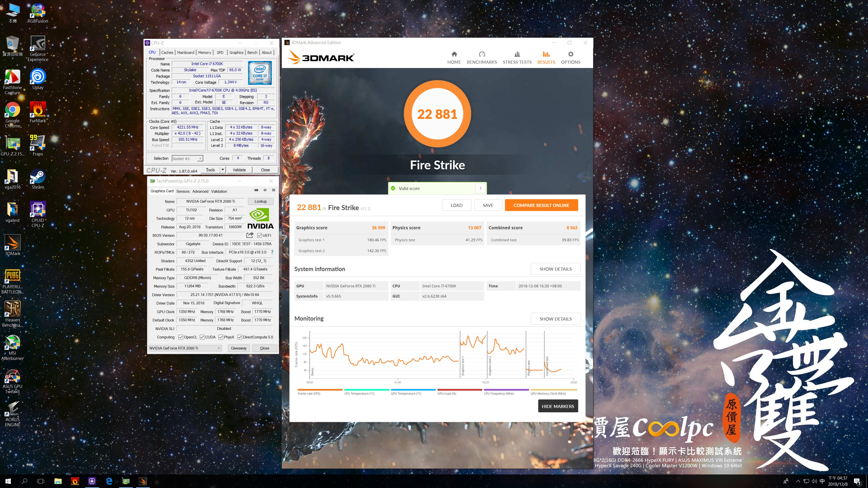
Task: Click the Valid score help question mark
Action: 480,188
